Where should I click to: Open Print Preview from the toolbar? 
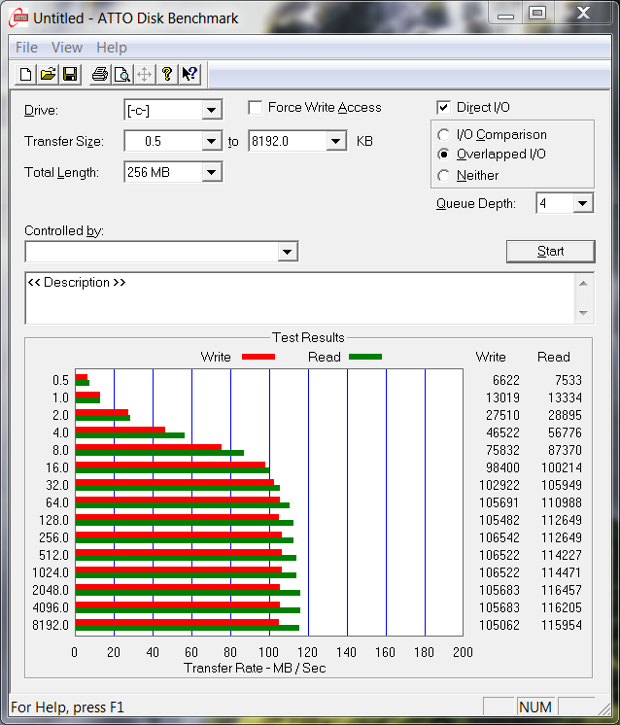122,74
